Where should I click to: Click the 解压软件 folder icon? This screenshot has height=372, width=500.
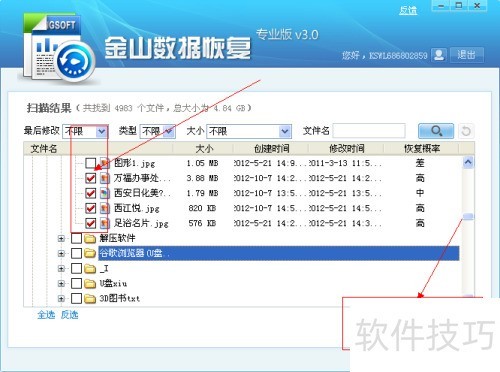pyautogui.click(x=90, y=238)
